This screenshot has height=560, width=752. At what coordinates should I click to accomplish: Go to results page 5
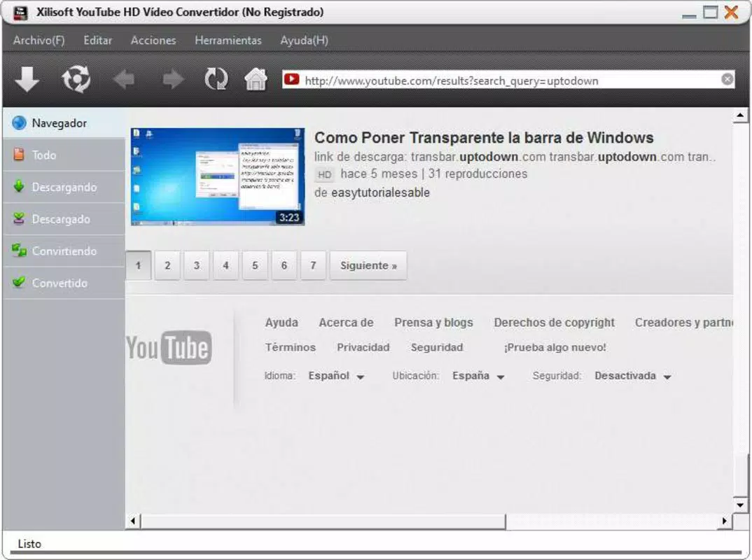[x=255, y=265]
